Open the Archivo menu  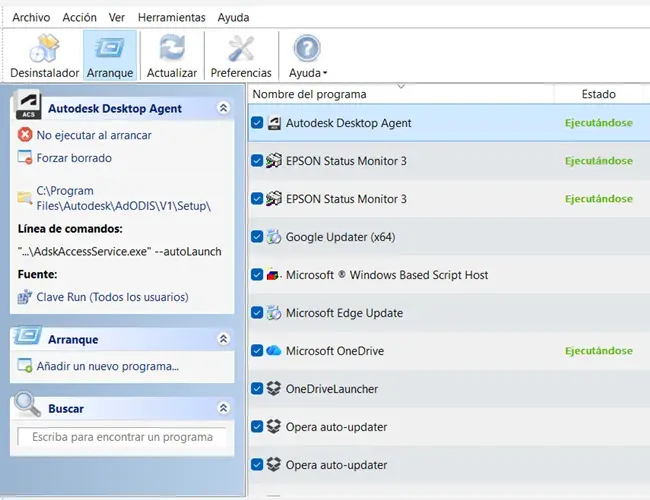pyautogui.click(x=31, y=17)
